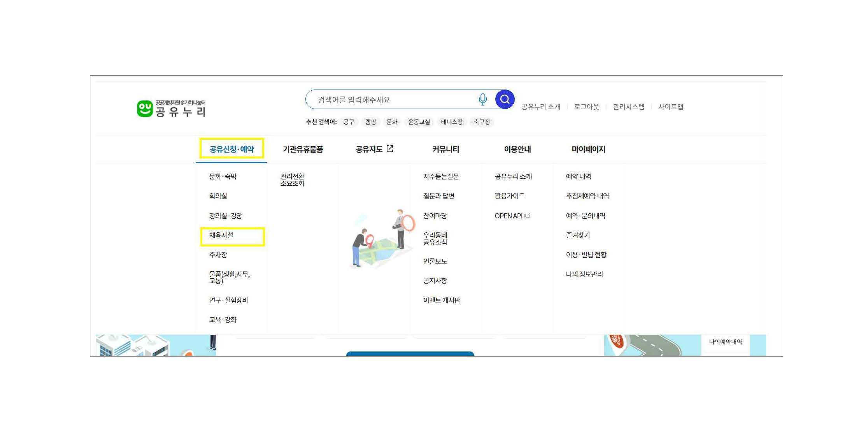Click the external link icon beside 공유지도
This screenshot has height=441, width=868.
click(390, 149)
